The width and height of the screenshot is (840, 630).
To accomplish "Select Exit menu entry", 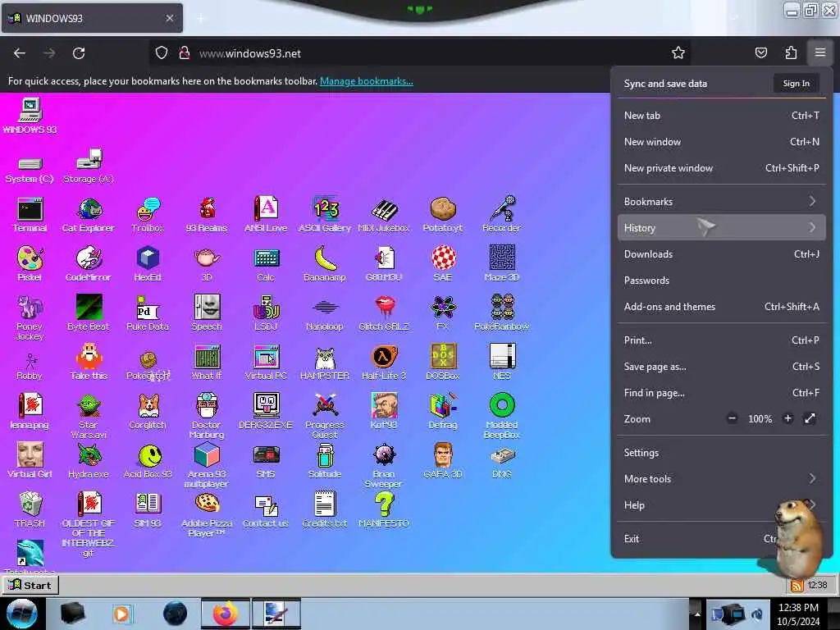I will pyautogui.click(x=721, y=539).
